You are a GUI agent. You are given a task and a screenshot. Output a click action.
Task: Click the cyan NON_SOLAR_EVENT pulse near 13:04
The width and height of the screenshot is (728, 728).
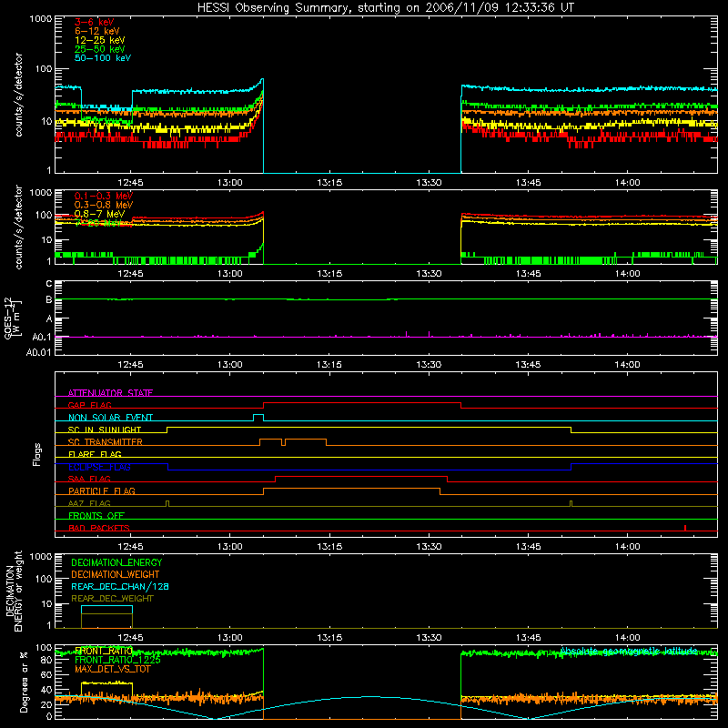[x=258, y=417]
